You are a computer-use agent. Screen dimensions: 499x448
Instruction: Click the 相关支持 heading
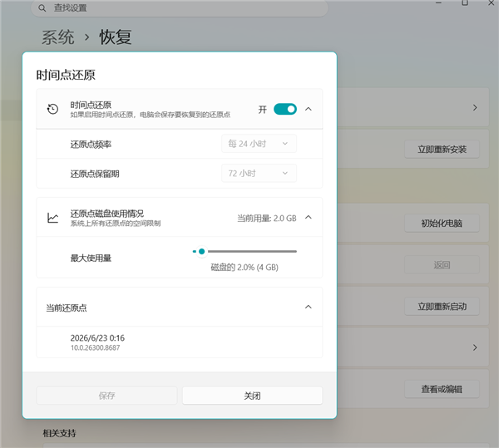60,433
